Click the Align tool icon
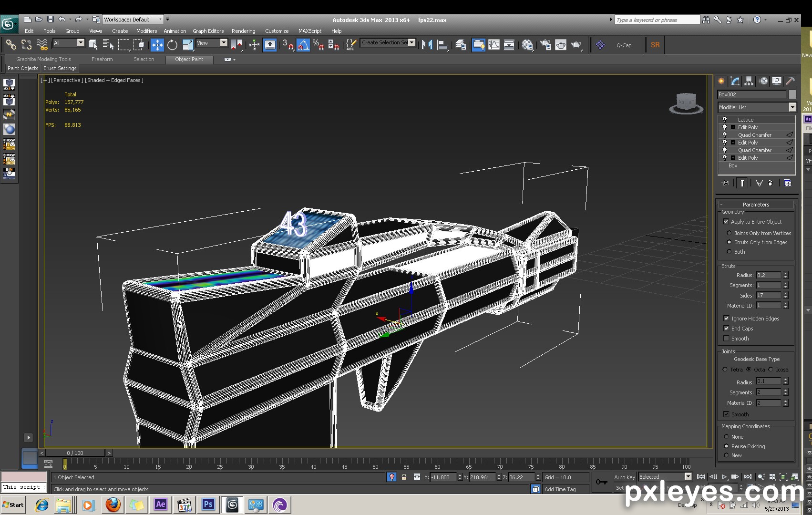 (443, 45)
